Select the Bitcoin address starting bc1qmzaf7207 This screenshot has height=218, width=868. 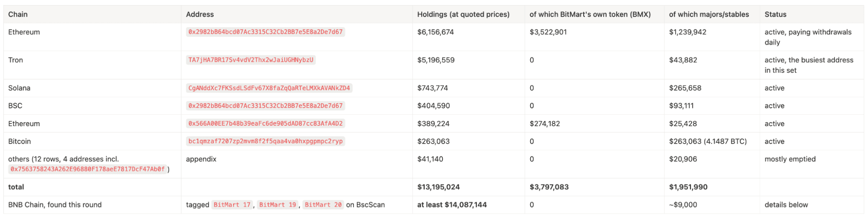[265, 141]
